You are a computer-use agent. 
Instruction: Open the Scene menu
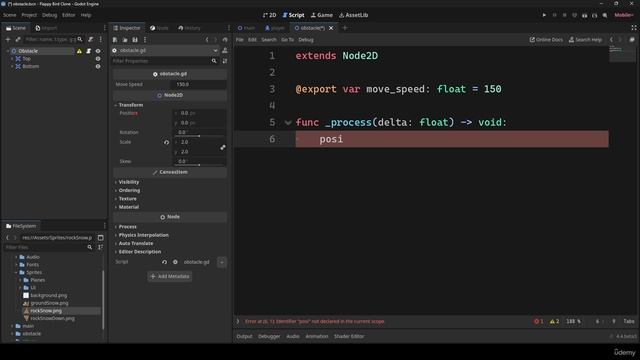[9, 15]
